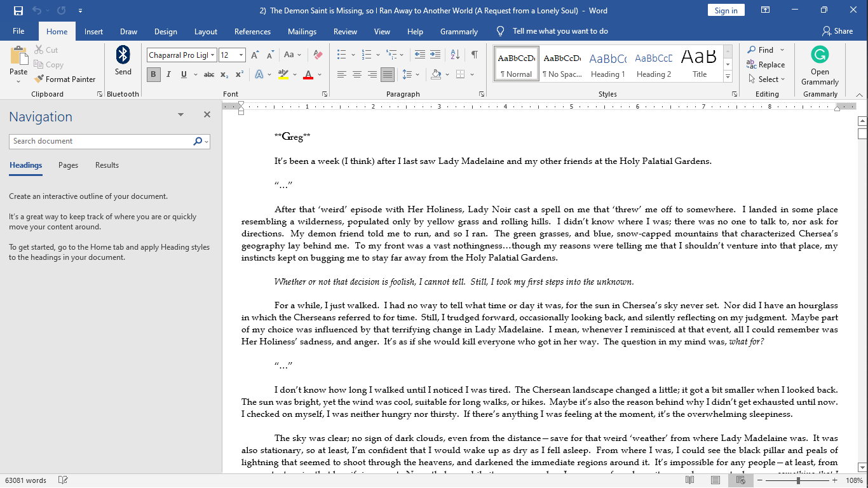Switch to the Layout ribbon tab
Viewport: 868px width, 488px height.
point(205,32)
